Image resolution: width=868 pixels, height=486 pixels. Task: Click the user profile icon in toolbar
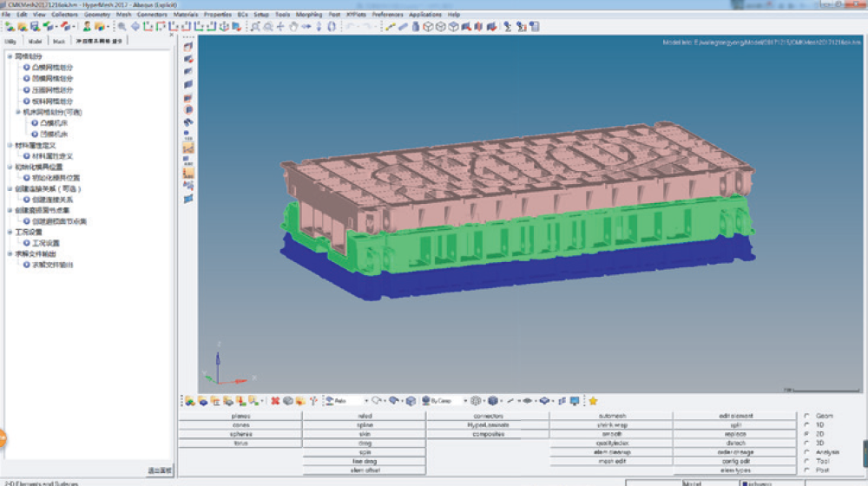pos(87,27)
